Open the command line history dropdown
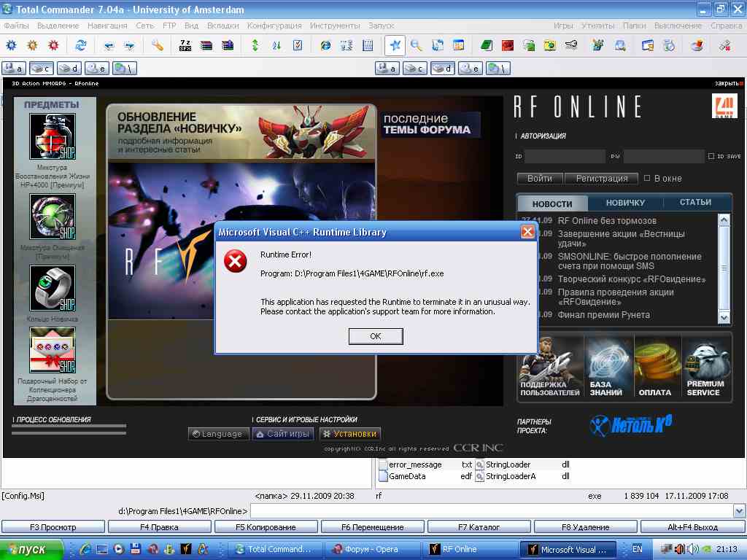The width and height of the screenshot is (747, 560). point(739,511)
